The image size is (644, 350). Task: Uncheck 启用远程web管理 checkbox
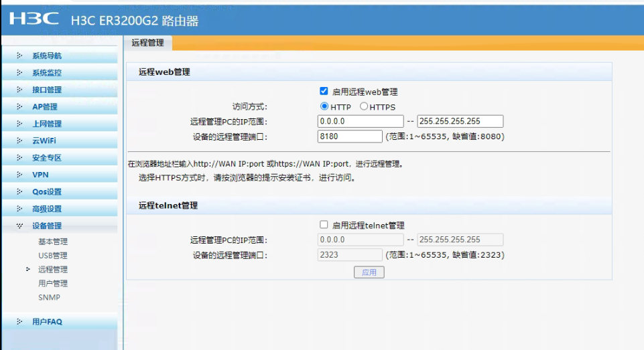pos(324,91)
